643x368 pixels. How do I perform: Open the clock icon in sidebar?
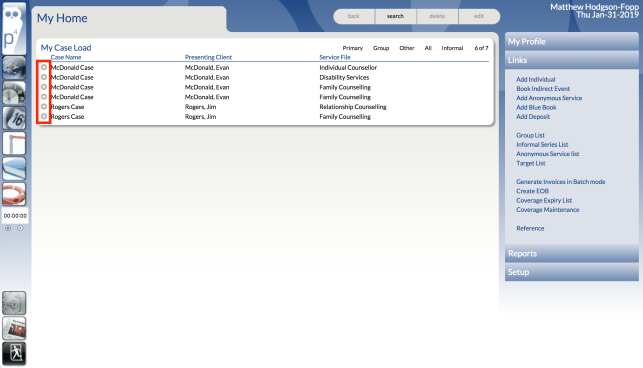[14, 93]
